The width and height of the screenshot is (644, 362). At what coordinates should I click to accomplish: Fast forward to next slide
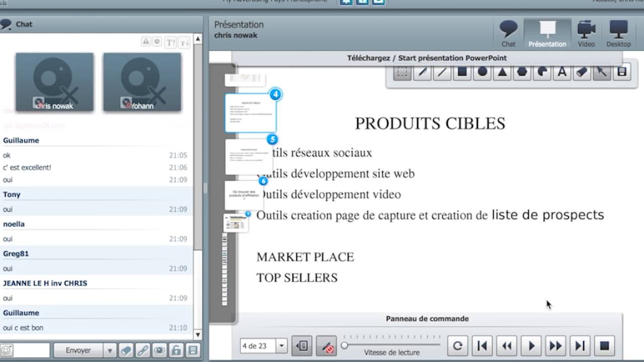555,346
